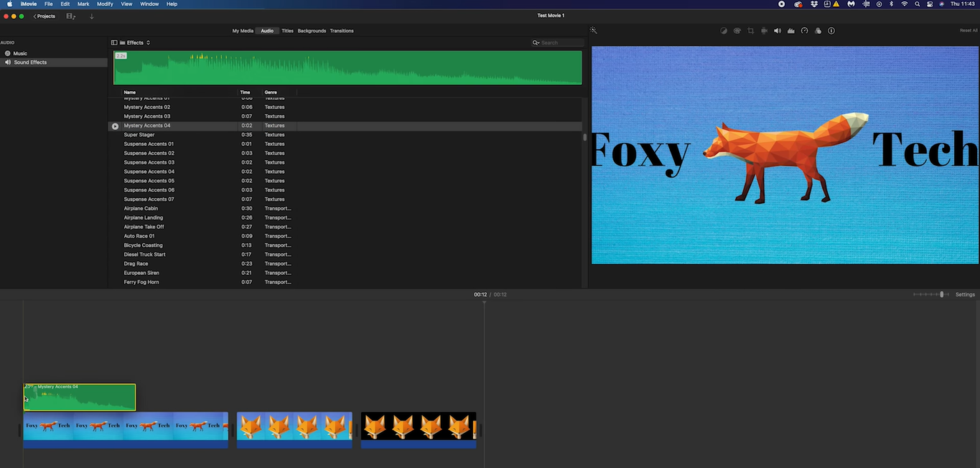Viewport: 980px width, 468px height.
Task: Open the Color Correction controls
Action: (x=737, y=30)
